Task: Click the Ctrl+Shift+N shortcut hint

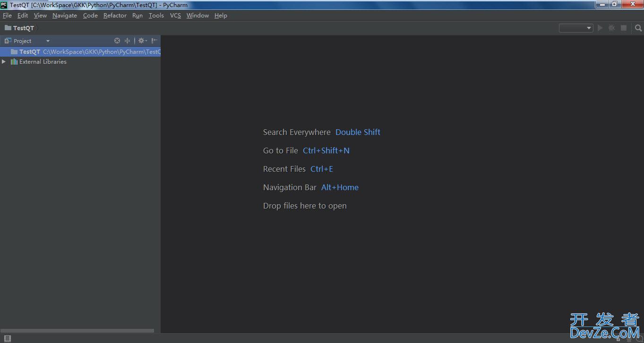Action: click(x=326, y=151)
